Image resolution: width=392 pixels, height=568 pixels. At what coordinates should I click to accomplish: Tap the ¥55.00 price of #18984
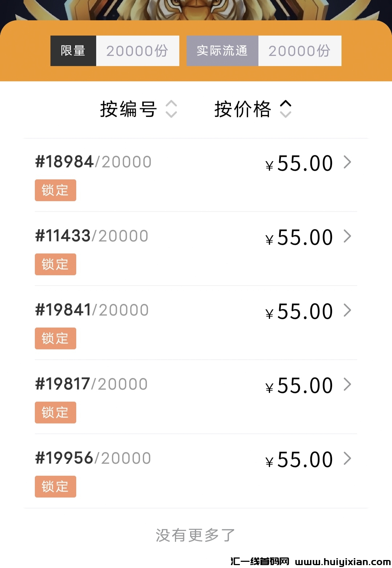click(299, 163)
